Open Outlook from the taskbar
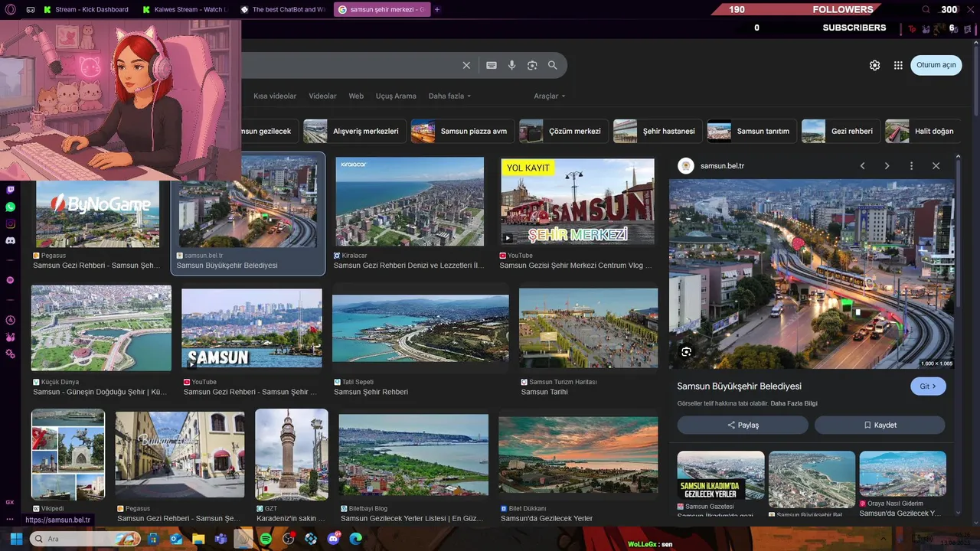The width and height of the screenshot is (980, 551). point(176,539)
